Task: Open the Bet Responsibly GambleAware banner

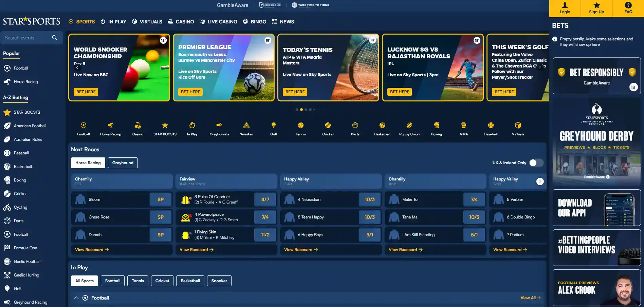Action: [596, 76]
